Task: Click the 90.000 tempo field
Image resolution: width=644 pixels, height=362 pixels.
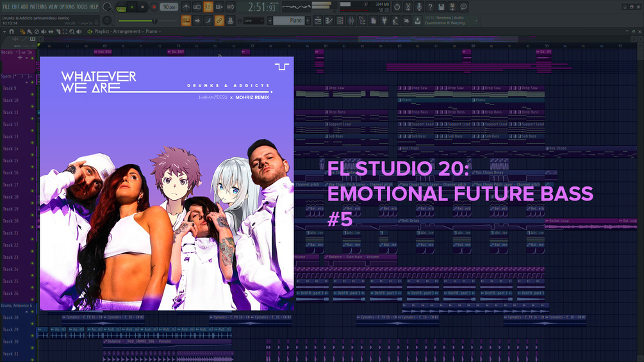Action: tap(169, 7)
